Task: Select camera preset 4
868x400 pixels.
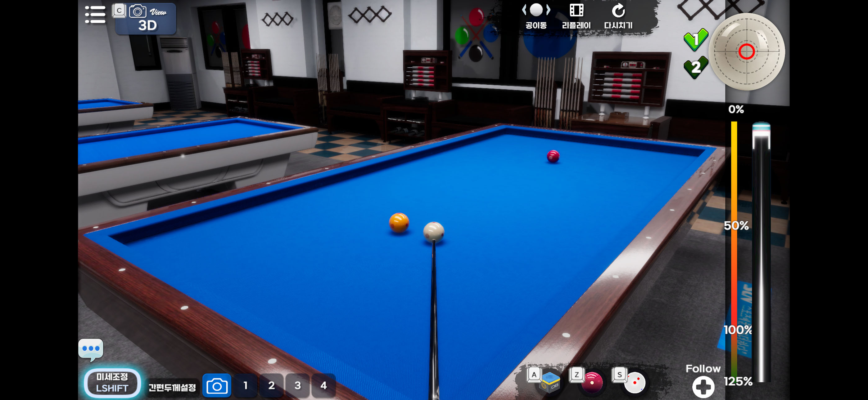Action: pos(323,385)
